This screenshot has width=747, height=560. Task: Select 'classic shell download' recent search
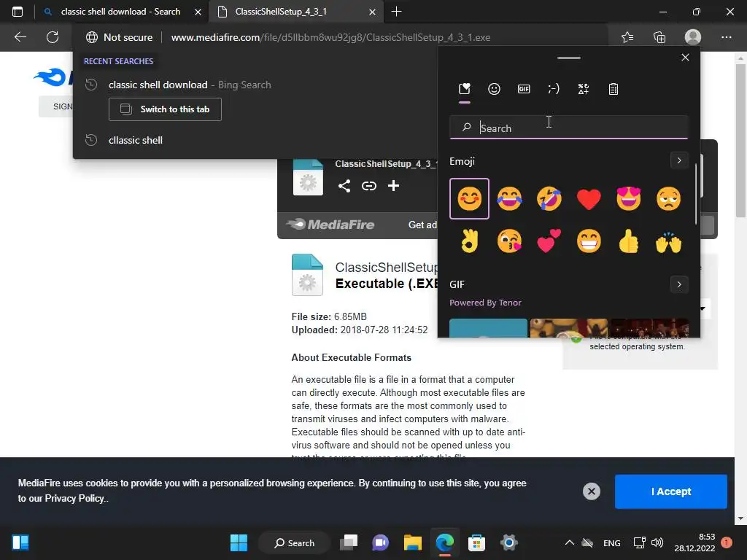tap(190, 85)
